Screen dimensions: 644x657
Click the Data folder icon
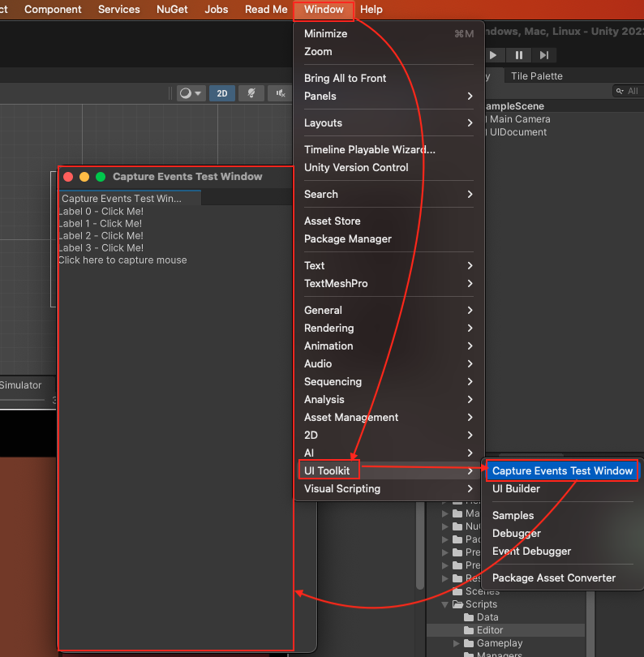click(469, 617)
